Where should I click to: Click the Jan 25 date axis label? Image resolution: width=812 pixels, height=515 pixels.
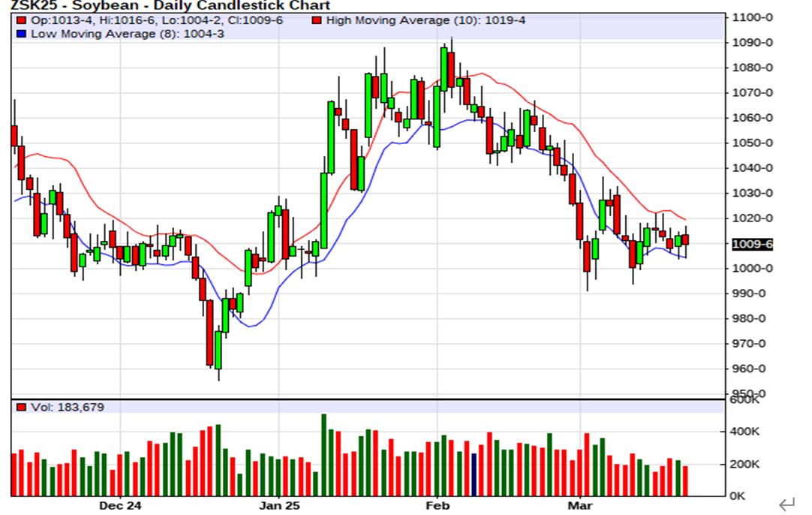click(278, 506)
